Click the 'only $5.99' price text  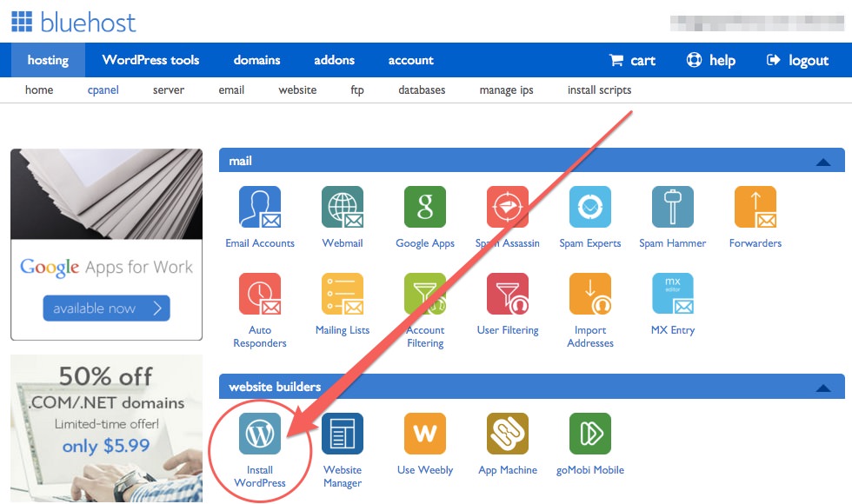coord(106,446)
